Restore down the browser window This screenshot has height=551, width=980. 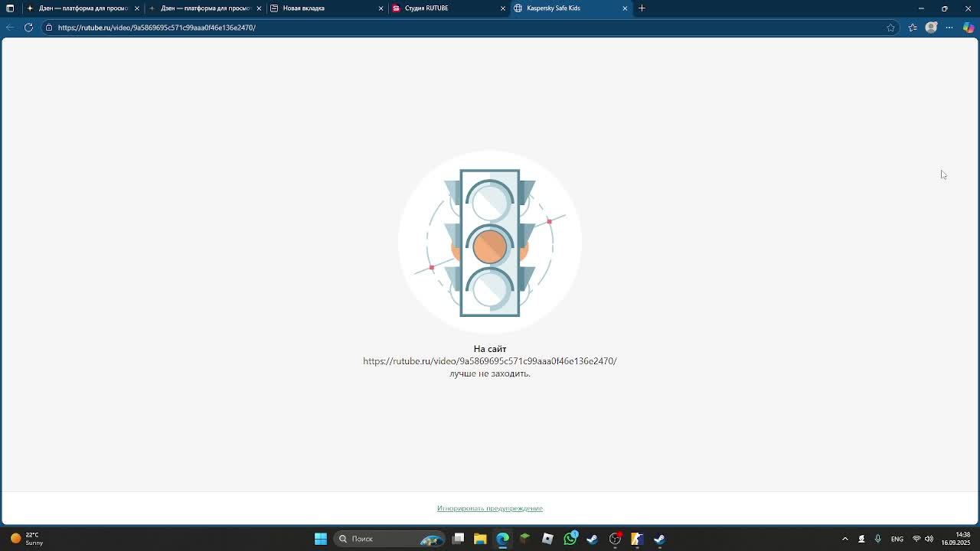tap(945, 8)
